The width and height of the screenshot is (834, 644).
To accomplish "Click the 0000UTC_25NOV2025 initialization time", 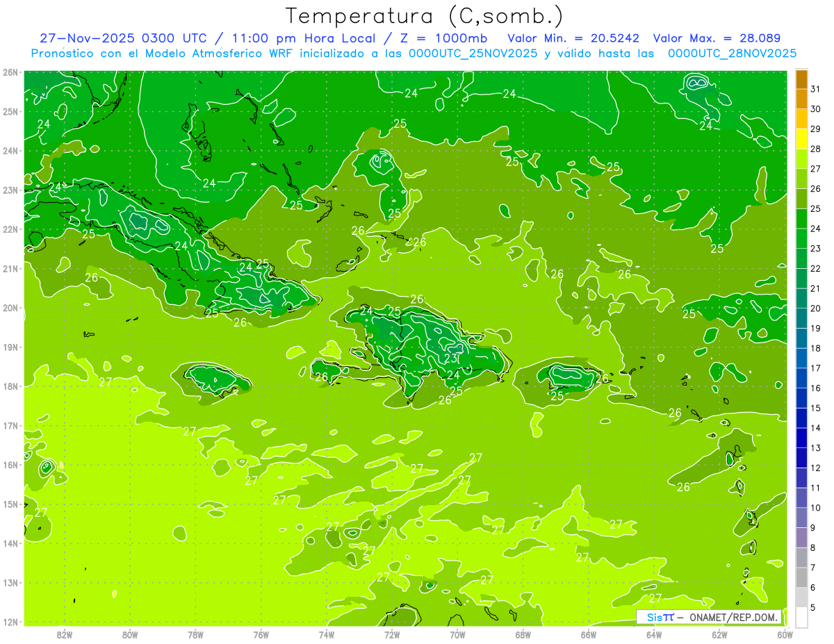I will coord(473,53).
